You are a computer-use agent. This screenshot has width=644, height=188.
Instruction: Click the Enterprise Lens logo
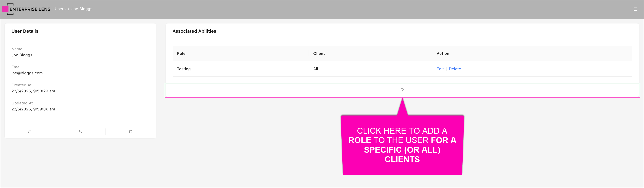point(26,9)
